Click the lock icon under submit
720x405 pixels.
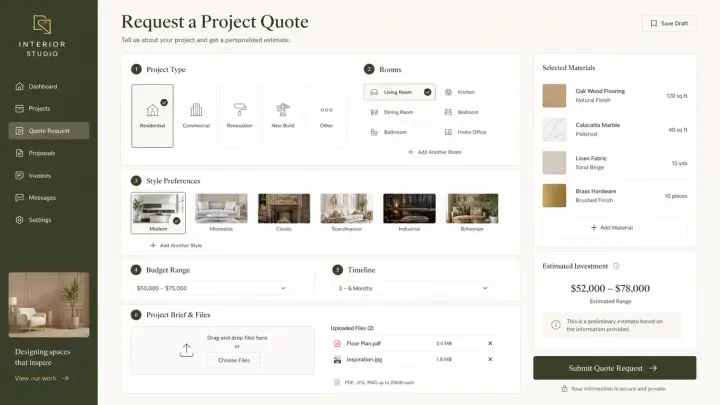click(x=564, y=389)
